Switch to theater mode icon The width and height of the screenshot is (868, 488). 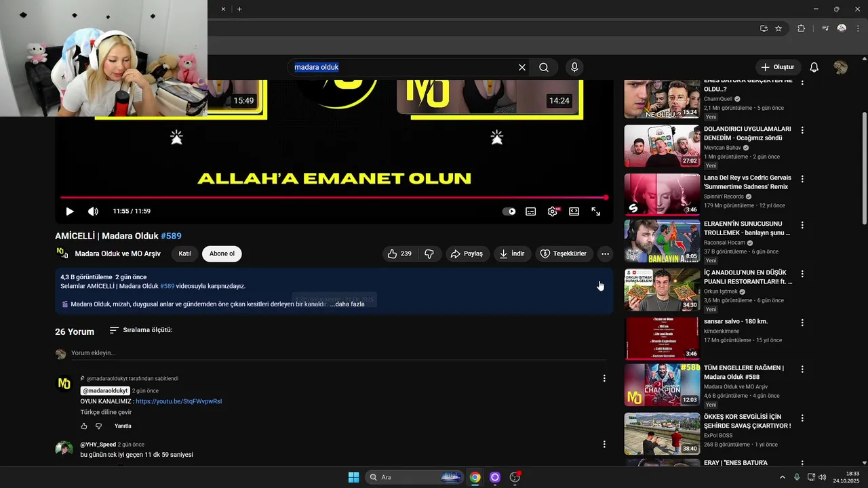[574, 211]
